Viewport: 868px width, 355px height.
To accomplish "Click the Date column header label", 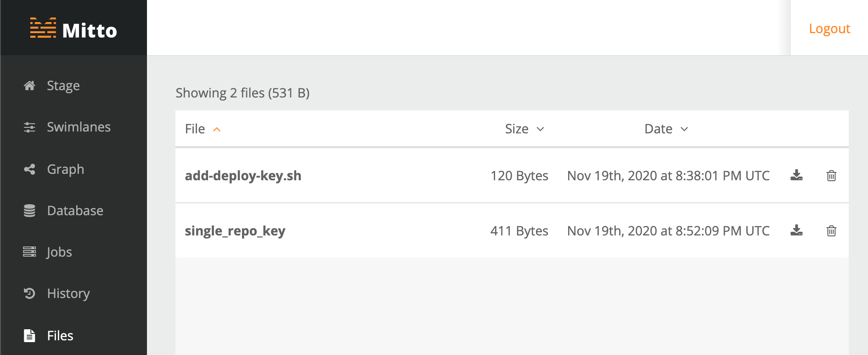I will [658, 129].
